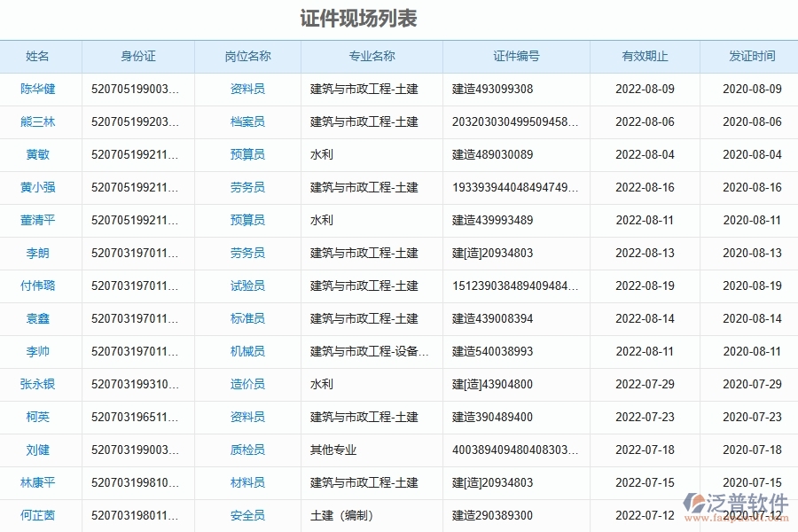The image size is (798, 532).
Task: Sort by the 身份证 column header
Action: (x=138, y=57)
